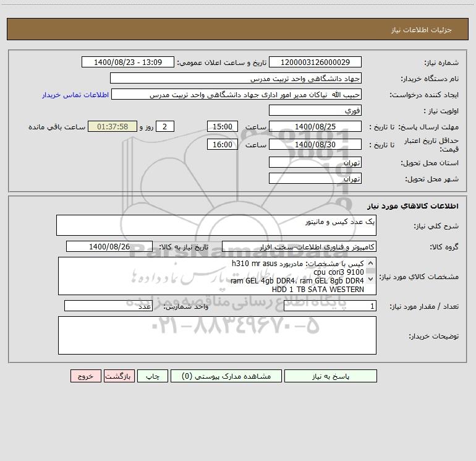The height and width of the screenshot is (461, 476).
Task: Click the بازگشت back button
Action: (119, 376)
